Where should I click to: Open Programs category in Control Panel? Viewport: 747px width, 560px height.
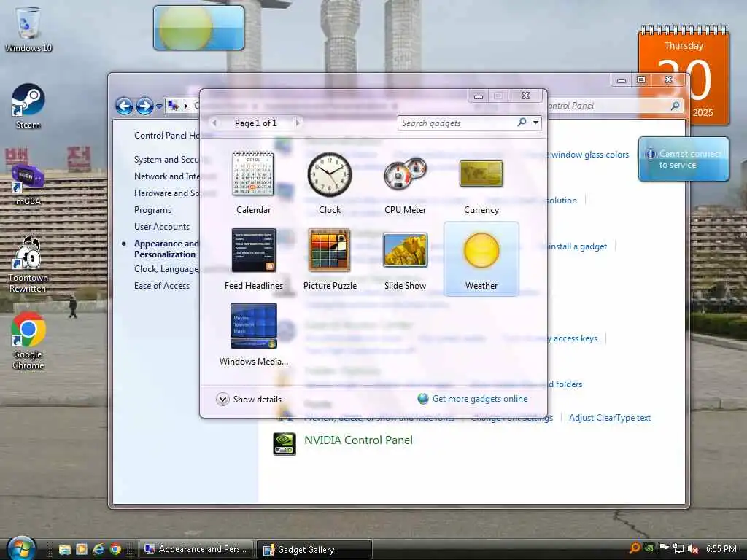[152, 210]
